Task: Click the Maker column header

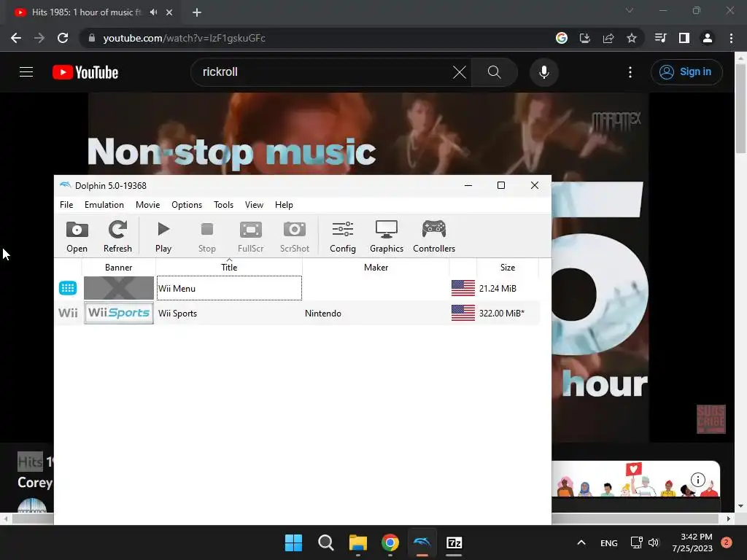Action: (x=376, y=267)
